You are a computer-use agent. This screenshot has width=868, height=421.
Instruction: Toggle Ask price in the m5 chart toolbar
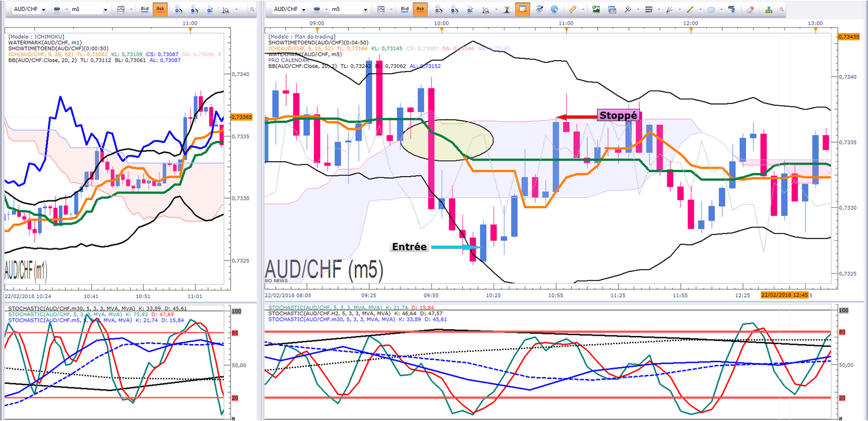pyautogui.click(x=420, y=9)
